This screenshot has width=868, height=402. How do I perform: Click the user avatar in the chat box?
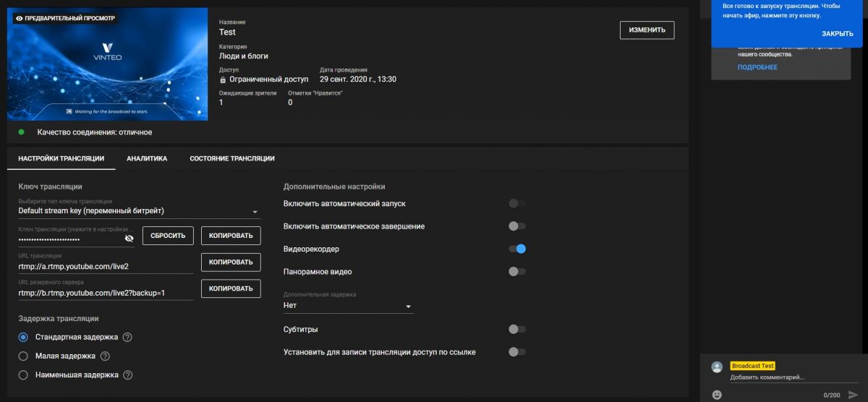717,367
